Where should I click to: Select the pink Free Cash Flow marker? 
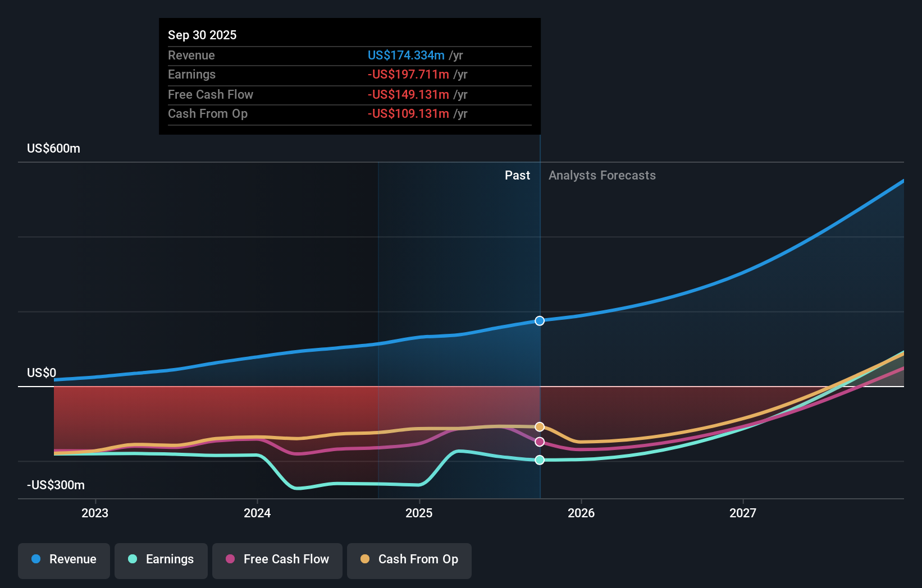point(539,442)
